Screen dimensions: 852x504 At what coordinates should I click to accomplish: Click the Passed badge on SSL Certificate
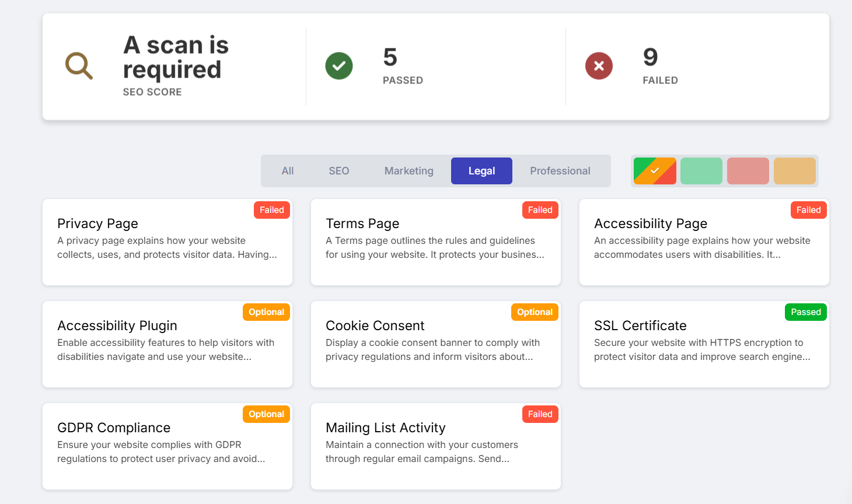click(806, 312)
